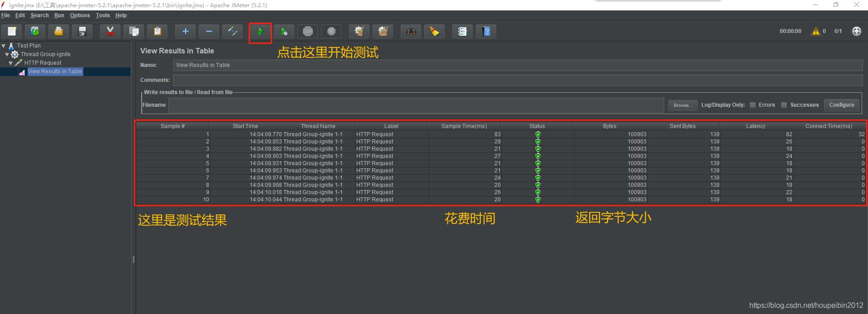Select row with start time 14:04:10.044
This screenshot has width=868, height=314.
(501, 200)
